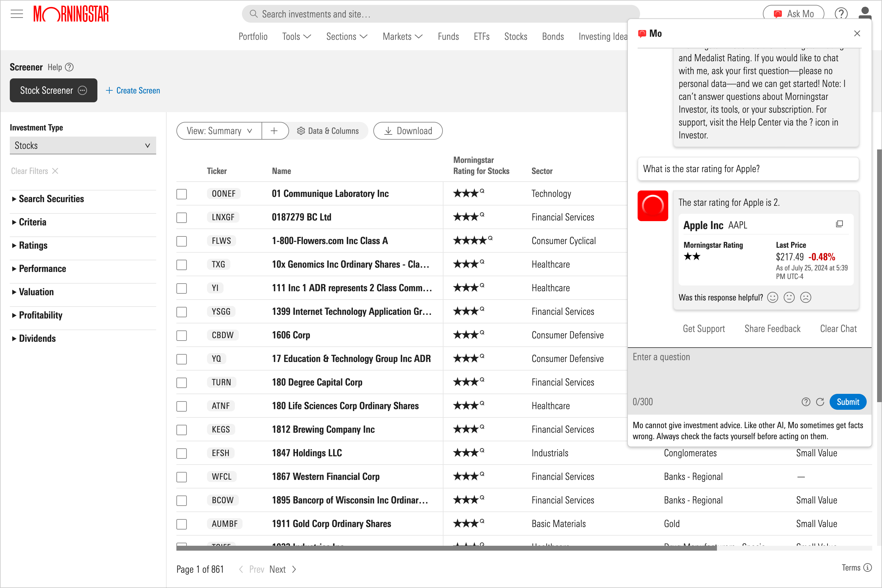Open the Portfolio nav item
Image resolution: width=882 pixels, height=588 pixels.
pos(253,36)
